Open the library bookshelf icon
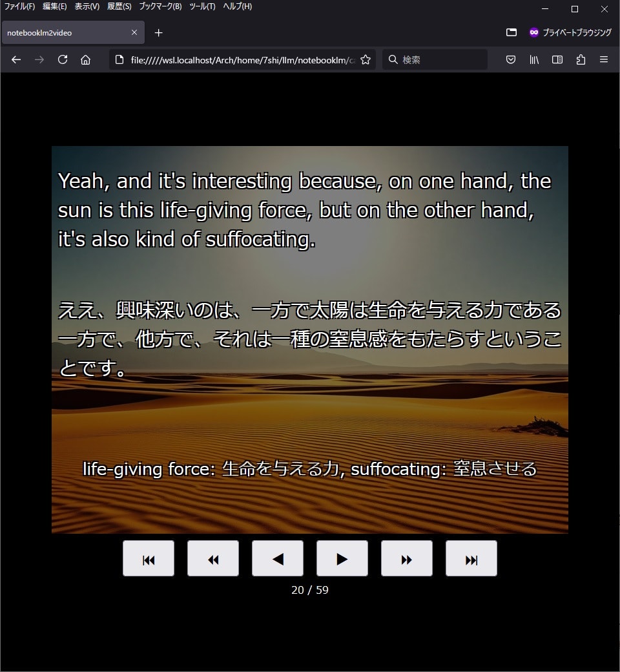 (x=534, y=59)
